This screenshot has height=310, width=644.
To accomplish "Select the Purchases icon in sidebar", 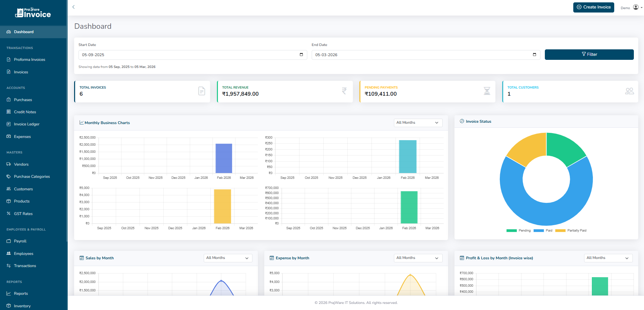I will point(8,99).
